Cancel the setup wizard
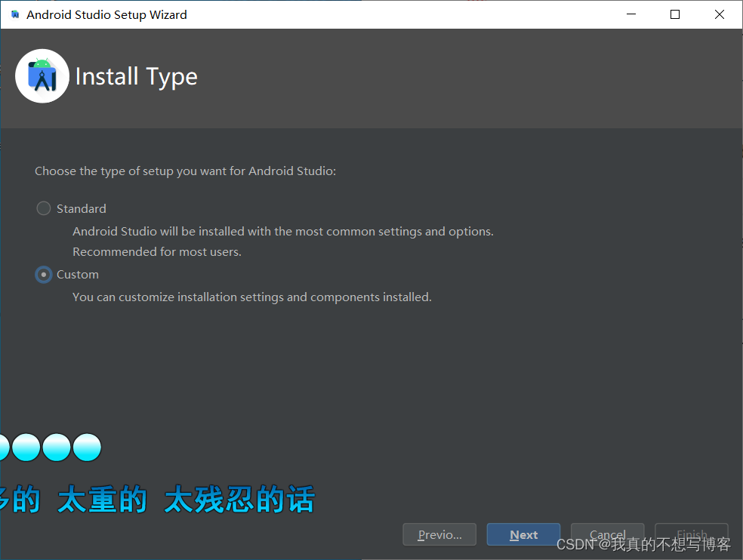The image size is (743, 560). coord(608,534)
